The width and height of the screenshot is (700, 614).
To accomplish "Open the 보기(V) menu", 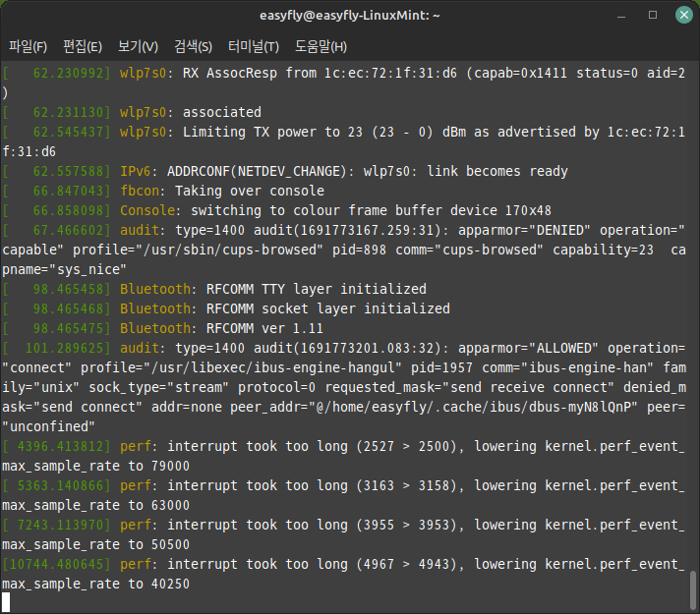I will tap(138, 46).
